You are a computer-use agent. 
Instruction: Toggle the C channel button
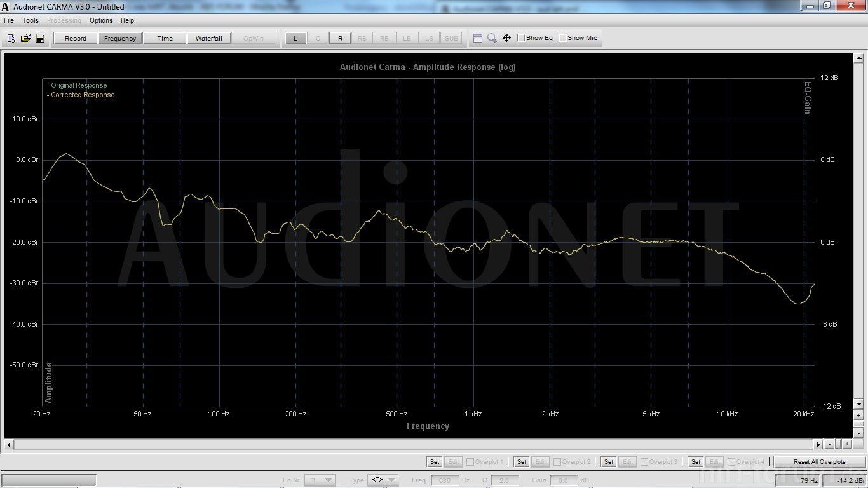[x=318, y=38]
